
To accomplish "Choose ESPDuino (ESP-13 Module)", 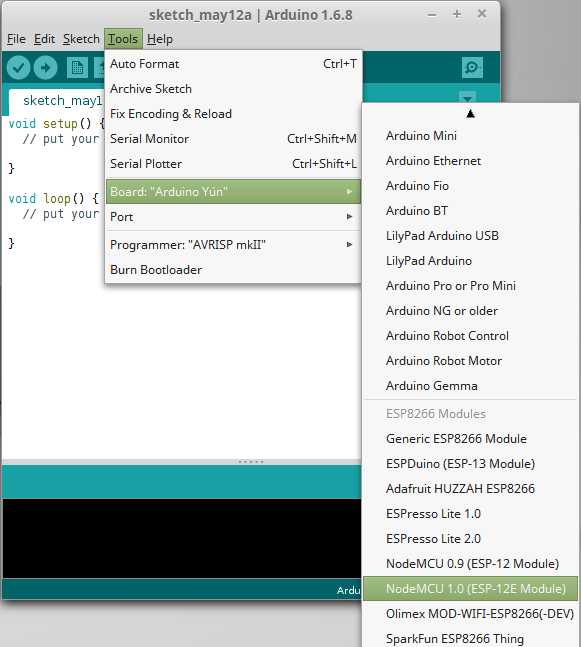I will point(470,464).
